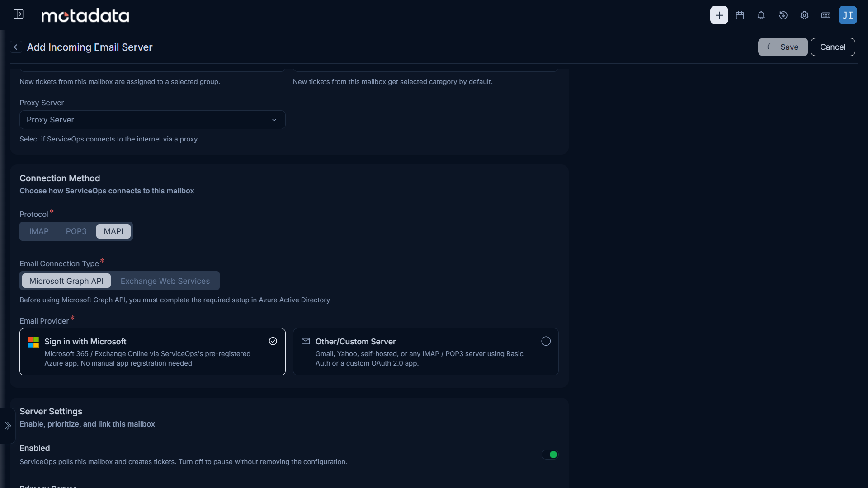The image size is (868, 488).
Task: Click the plus create-new icon
Action: click(x=719, y=15)
